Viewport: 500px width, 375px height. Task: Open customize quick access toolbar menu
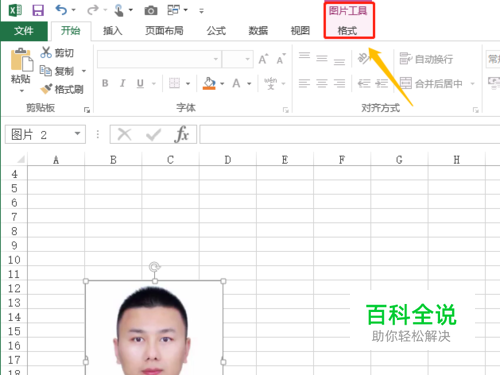201,11
